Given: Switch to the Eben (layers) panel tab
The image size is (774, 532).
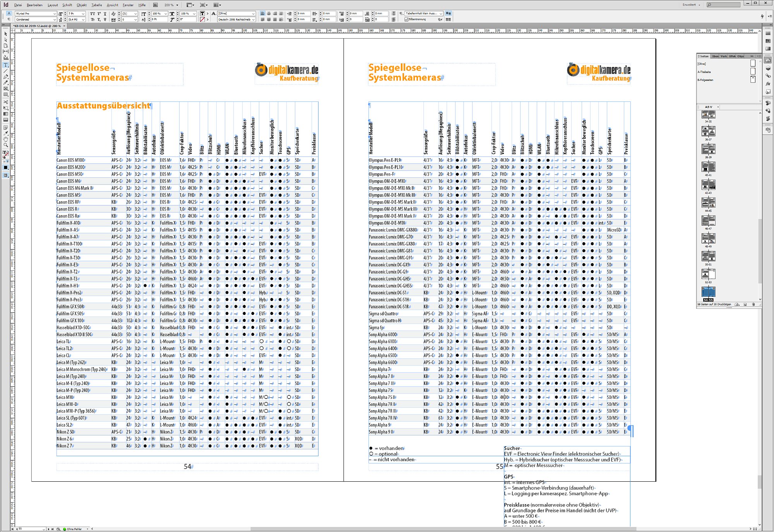Looking at the screenshot, I should tap(715, 56).
